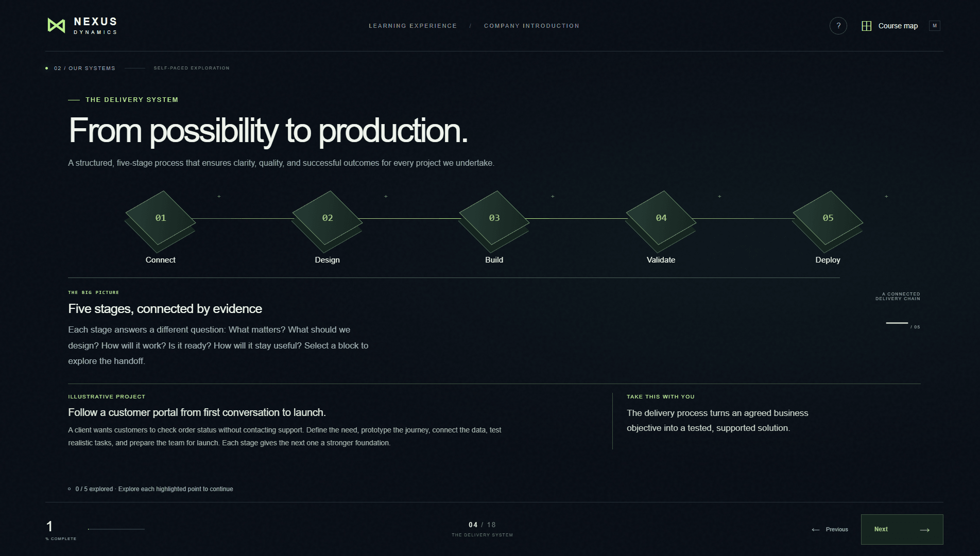The width and height of the screenshot is (980, 556).
Task: Click the Course map label
Action: click(x=898, y=26)
